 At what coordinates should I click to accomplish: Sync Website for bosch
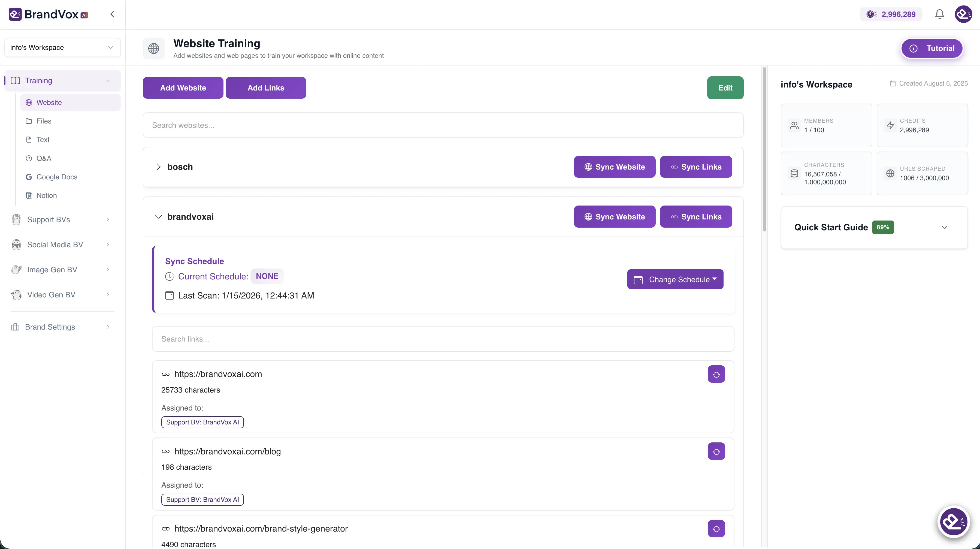(614, 167)
